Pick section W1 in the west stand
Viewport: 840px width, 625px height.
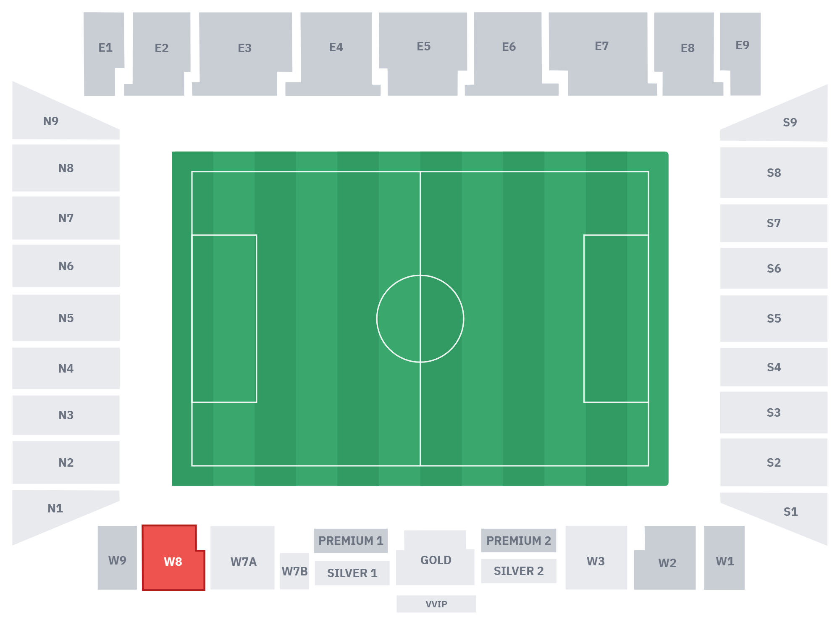724,558
